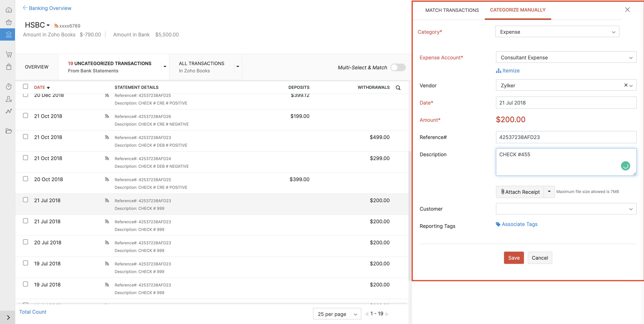The image size is (644, 324).
Task: Expand the Vendor dropdown to change from Zylker
Action: coord(632,86)
